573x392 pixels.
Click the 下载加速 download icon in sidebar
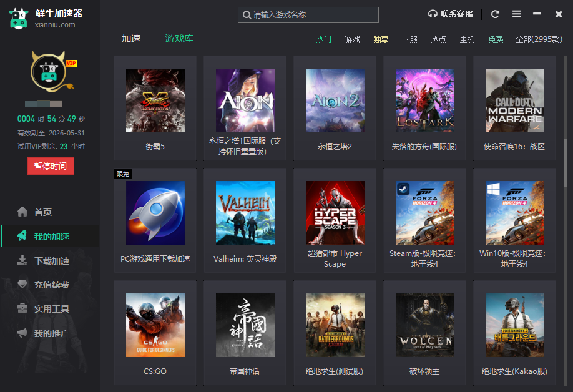[22, 260]
